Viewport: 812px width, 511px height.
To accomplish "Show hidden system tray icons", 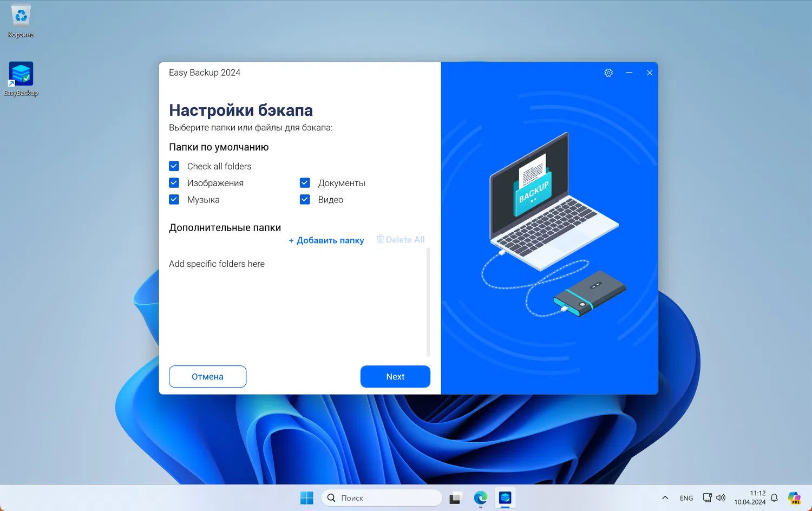I will coord(665,497).
